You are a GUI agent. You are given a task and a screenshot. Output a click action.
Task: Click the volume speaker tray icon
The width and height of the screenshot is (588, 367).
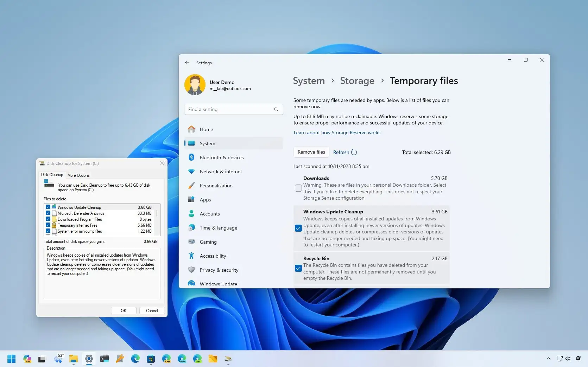tap(568, 359)
